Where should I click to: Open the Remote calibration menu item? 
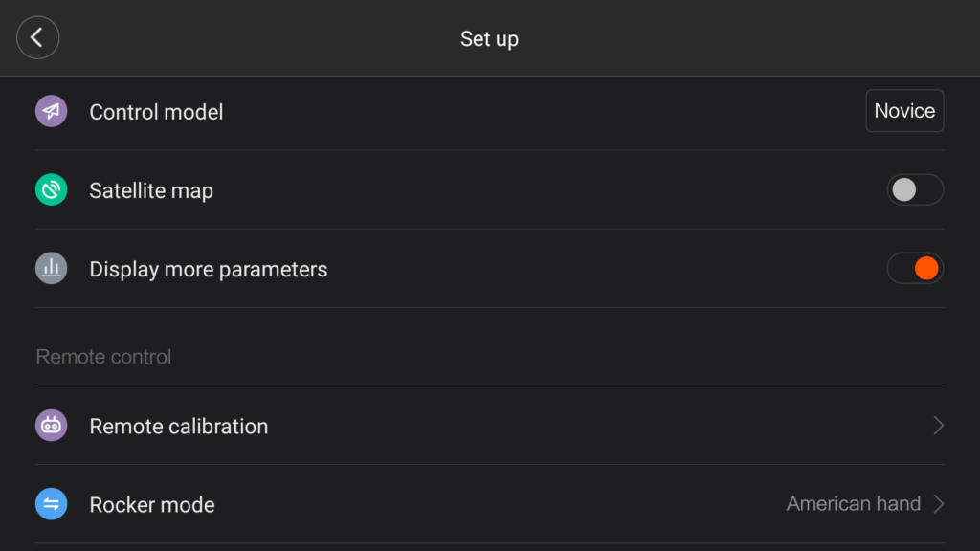(489, 426)
